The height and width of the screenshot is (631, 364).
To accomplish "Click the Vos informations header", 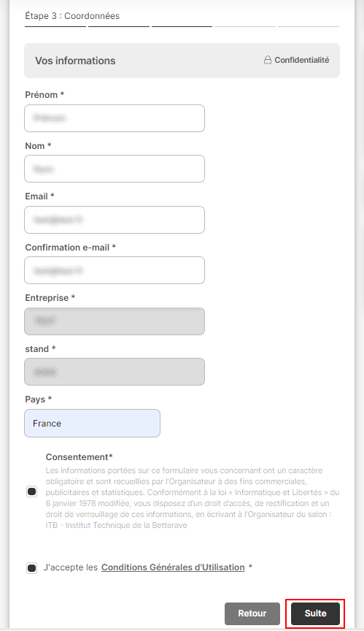I will click(75, 61).
